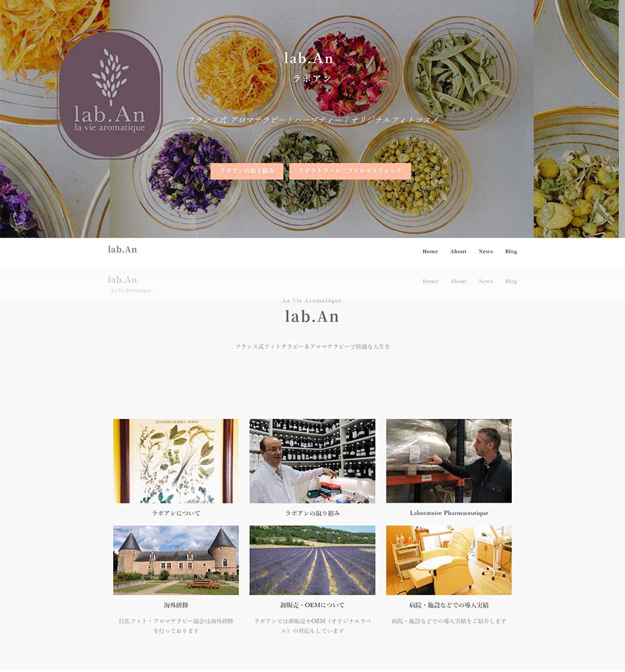
Task: Click the lab.An site title in header
Action: tap(122, 249)
